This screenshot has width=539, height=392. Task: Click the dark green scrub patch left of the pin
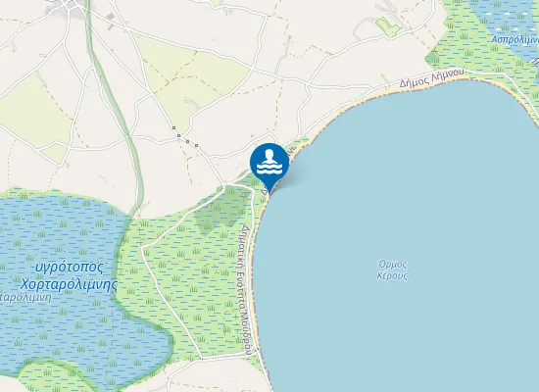click(x=217, y=216)
